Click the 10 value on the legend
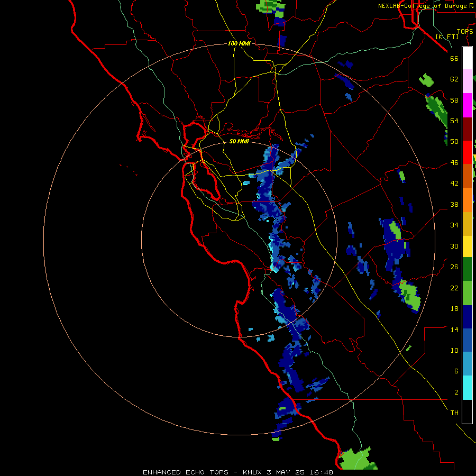Image resolution: width=476 pixels, height=476 pixels. click(454, 351)
